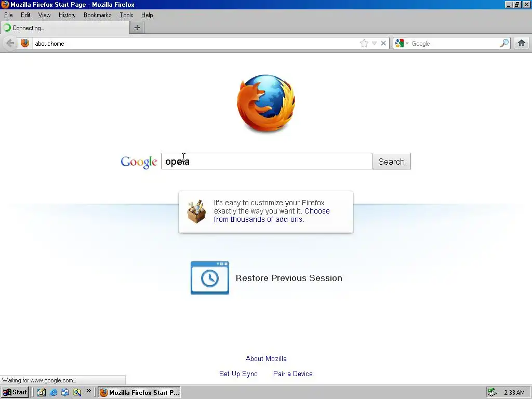This screenshot has height=399, width=532.
Task: Open the View menu
Action: tap(44, 15)
